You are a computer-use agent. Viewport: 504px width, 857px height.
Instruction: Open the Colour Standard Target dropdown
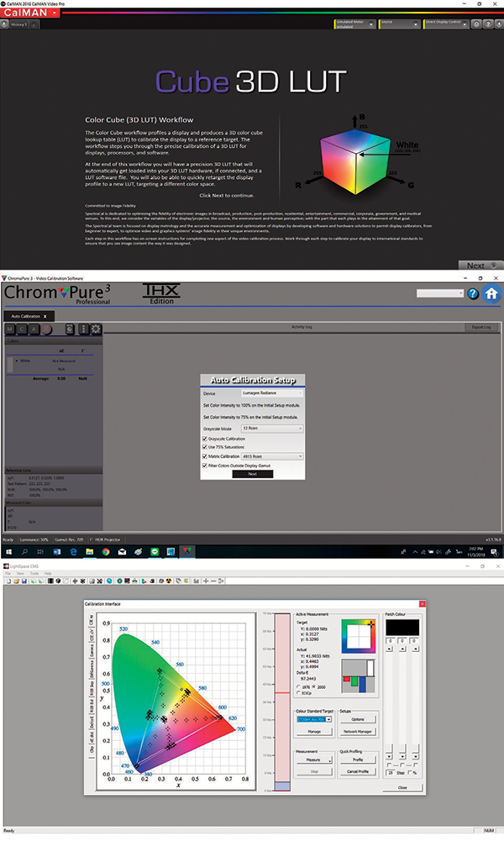(x=314, y=719)
